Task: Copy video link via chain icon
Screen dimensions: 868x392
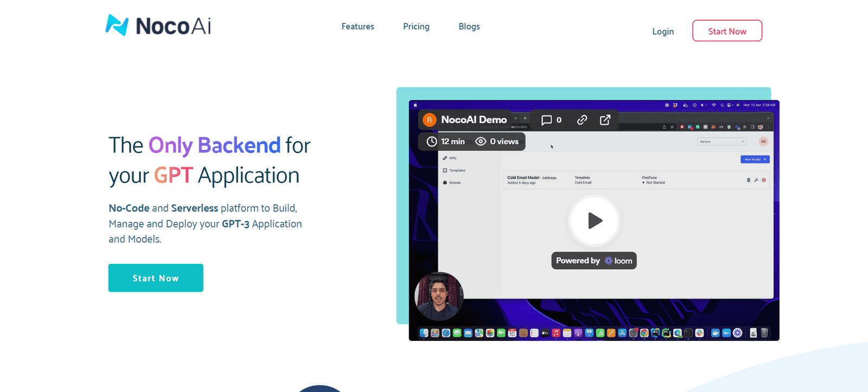Action: point(582,120)
